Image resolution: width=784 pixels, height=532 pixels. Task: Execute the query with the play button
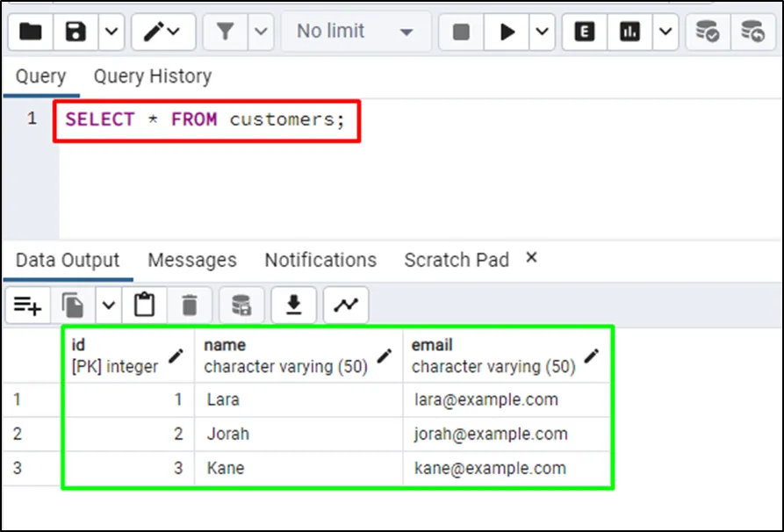[x=507, y=32]
